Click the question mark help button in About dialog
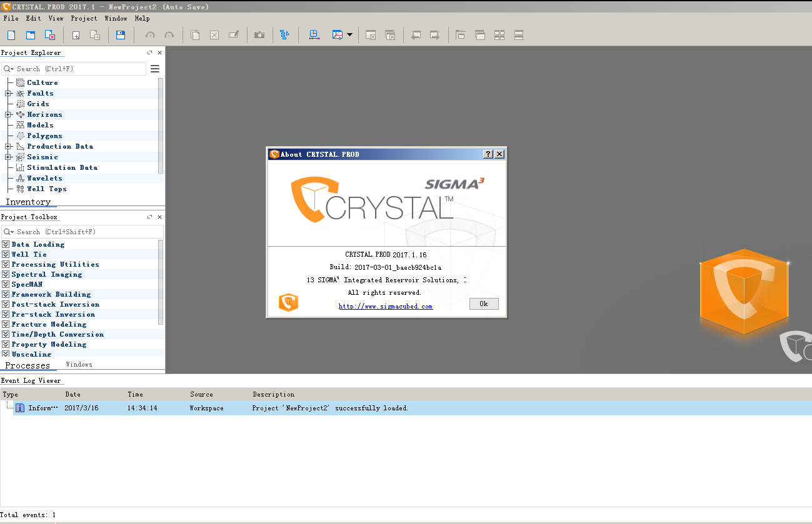The image size is (812, 524). (488, 154)
